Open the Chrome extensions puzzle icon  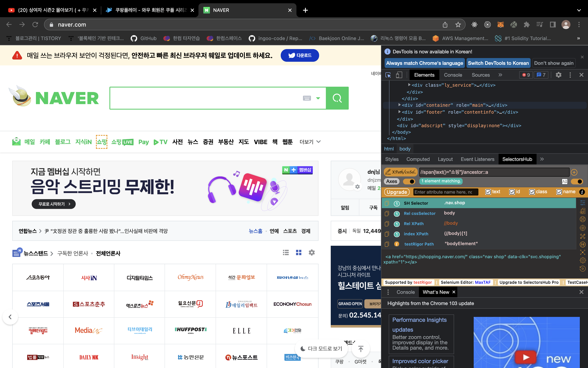527,25
